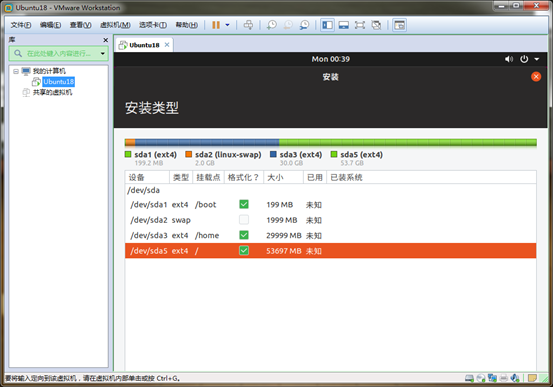This screenshot has width=553, height=387.
Task: Select the /dev/sda2 swap partition row
Action: click(x=330, y=220)
